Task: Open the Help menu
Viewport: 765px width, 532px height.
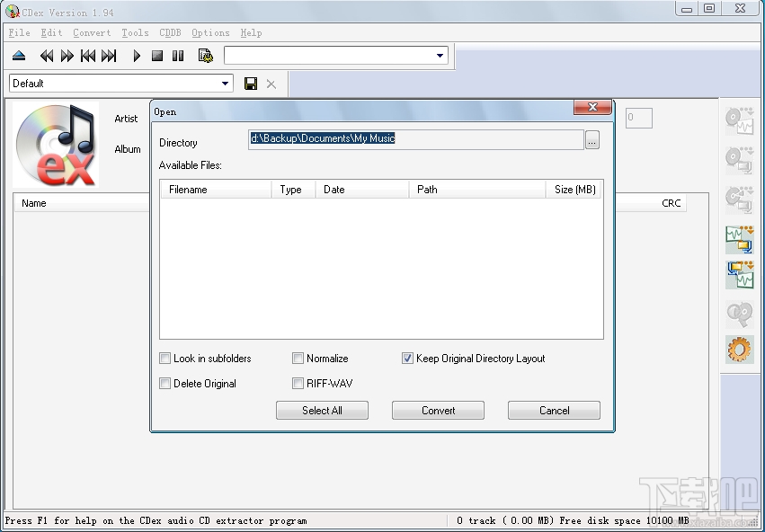Action: [x=252, y=32]
